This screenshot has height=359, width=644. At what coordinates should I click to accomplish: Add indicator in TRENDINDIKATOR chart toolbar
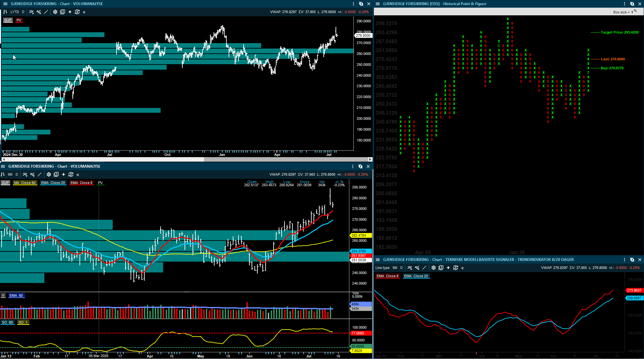pyautogui.click(x=410, y=268)
